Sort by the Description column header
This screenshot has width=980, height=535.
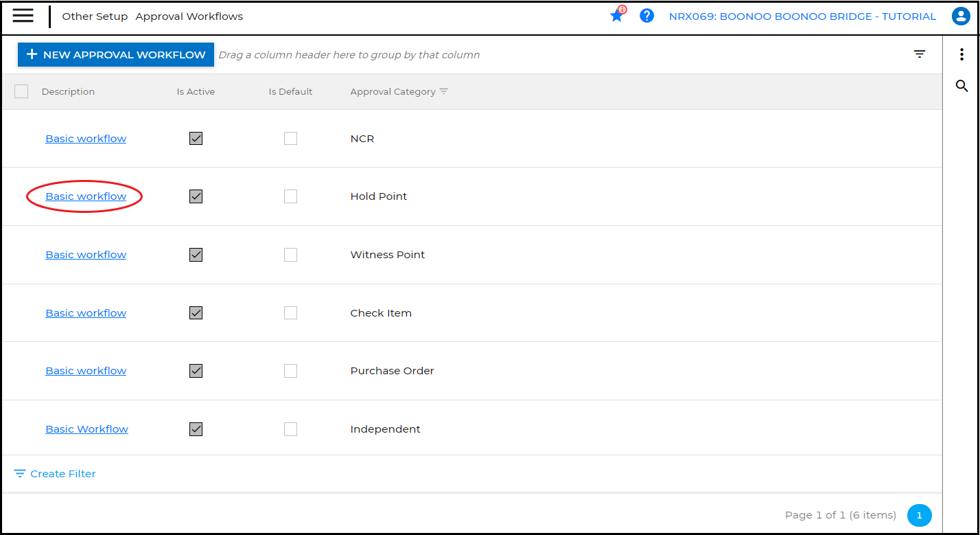pos(68,91)
